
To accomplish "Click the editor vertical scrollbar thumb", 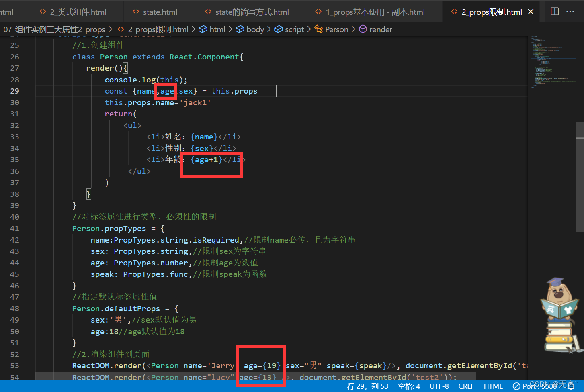I will [580, 177].
